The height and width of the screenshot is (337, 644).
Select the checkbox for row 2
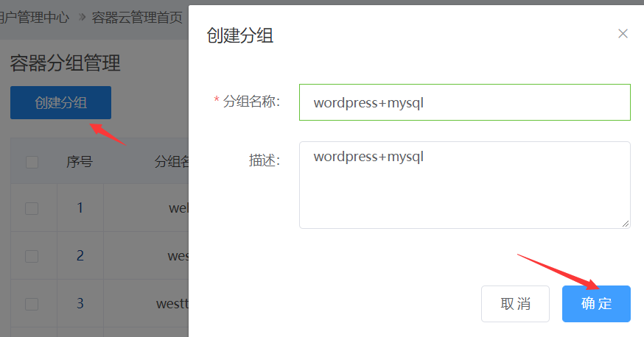click(32, 256)
